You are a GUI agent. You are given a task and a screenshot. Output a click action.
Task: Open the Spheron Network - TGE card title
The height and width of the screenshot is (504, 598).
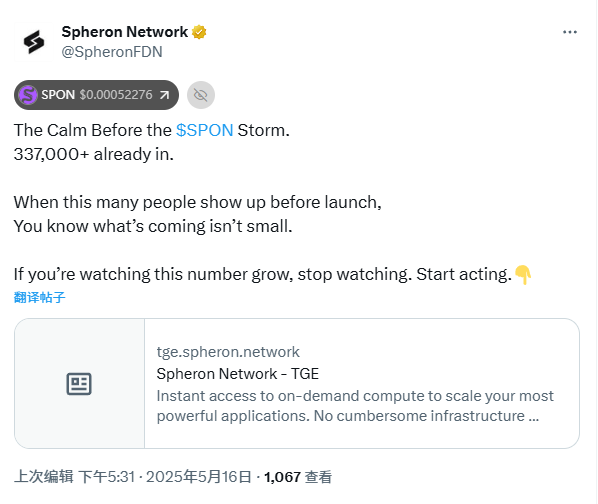(x=238, y=374)
